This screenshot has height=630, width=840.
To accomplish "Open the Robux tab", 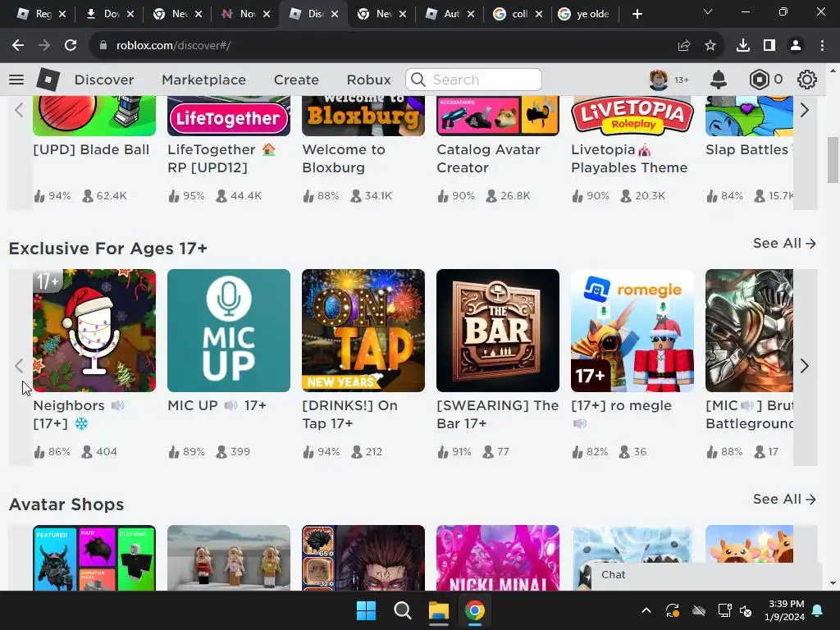I will click(368, 80).
